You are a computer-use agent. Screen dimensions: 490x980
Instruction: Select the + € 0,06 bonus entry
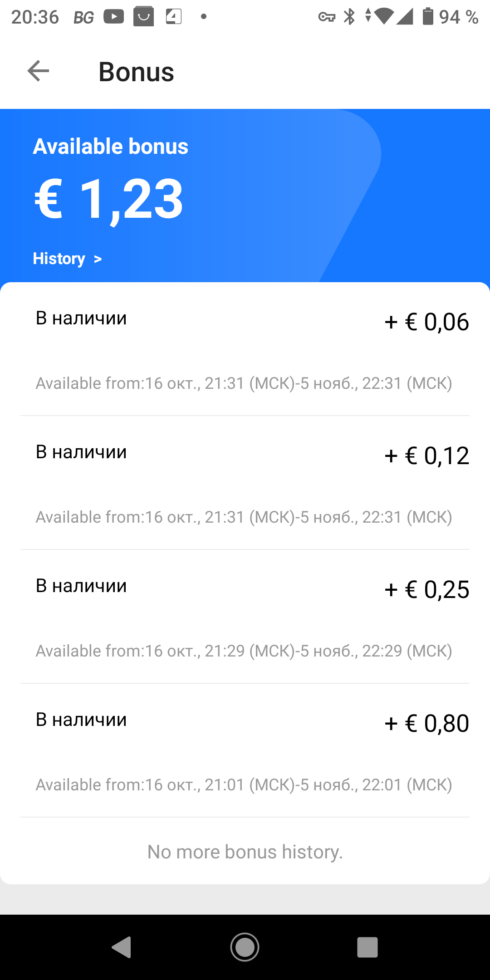tap(245, 349)
